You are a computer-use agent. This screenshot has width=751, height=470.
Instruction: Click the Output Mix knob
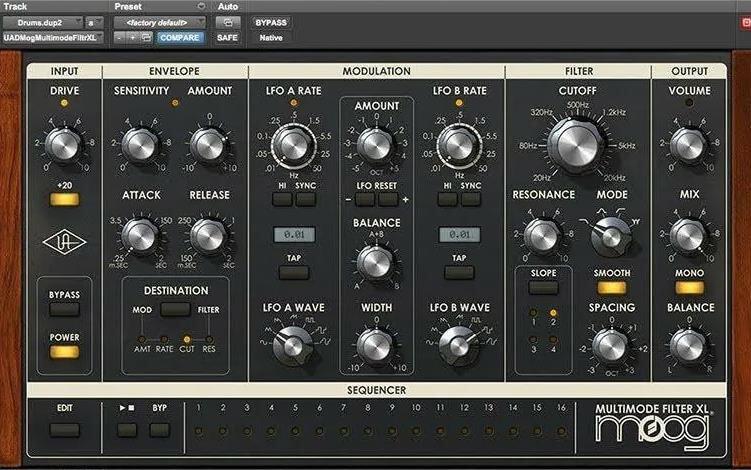click(x=688, y=236)
